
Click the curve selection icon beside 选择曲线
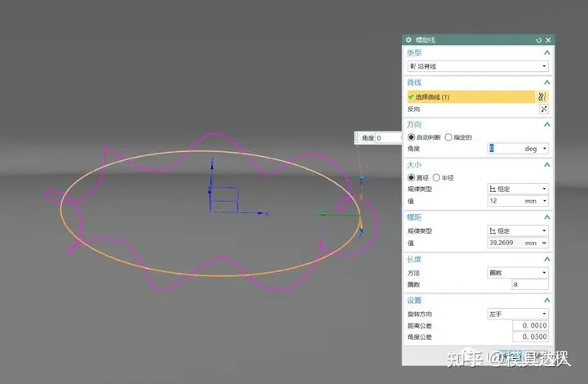(542, 96)
